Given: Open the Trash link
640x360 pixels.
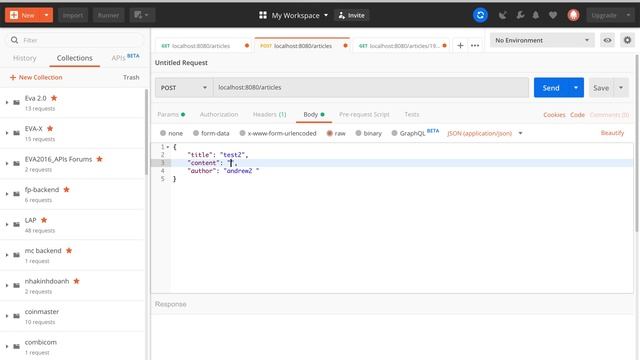Looking at the screenshot, I should [x=131, y=77].
